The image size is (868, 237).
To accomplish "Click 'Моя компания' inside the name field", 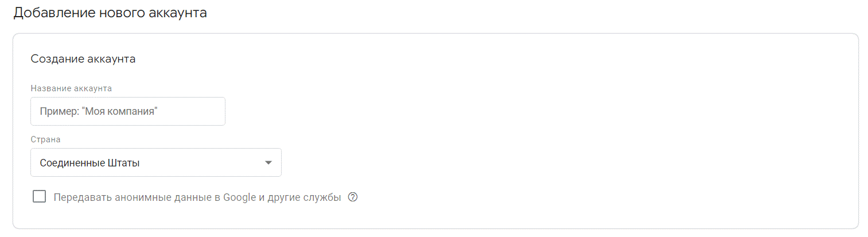I will [x=120, y=111].
